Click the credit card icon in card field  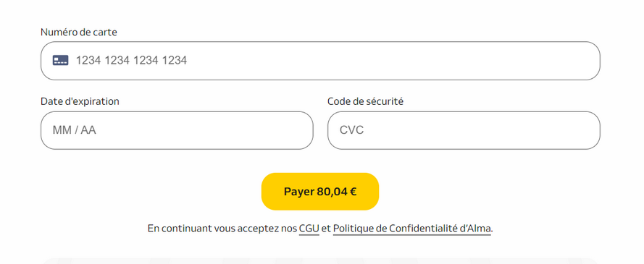point(60,61)
